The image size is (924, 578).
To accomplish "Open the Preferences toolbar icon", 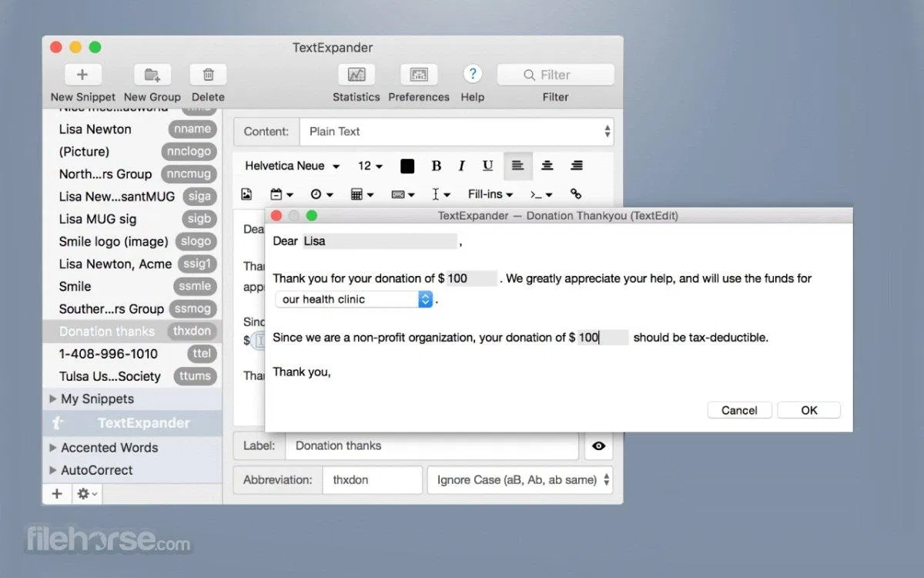I will (419, 75).
